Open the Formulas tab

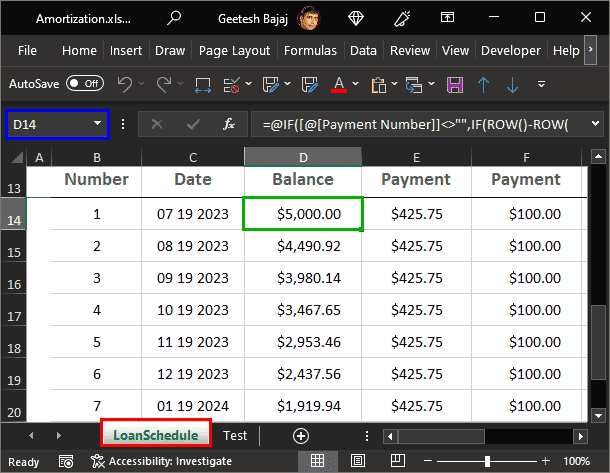click(x=310, y=51)
